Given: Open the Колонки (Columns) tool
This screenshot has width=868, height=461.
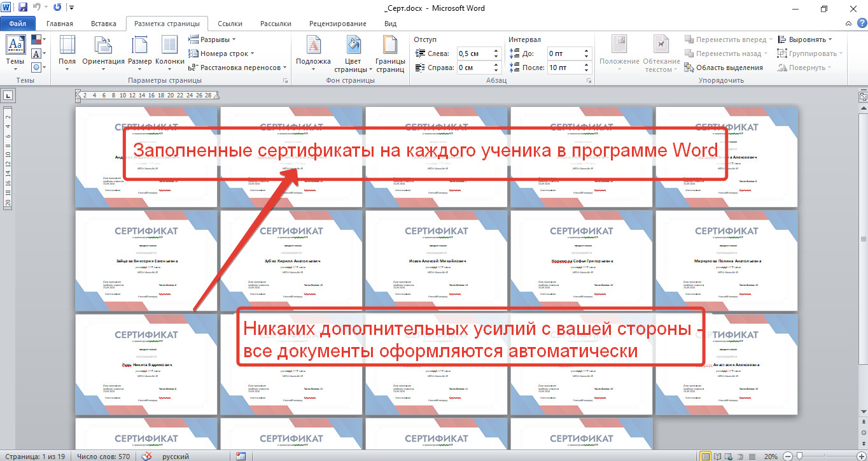Looking at the screenshot, I should (169, 52).
